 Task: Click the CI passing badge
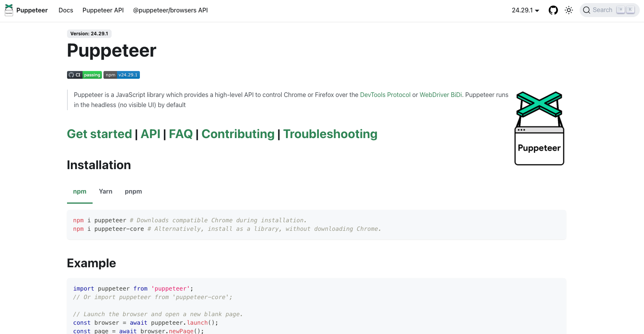[84, 75]
